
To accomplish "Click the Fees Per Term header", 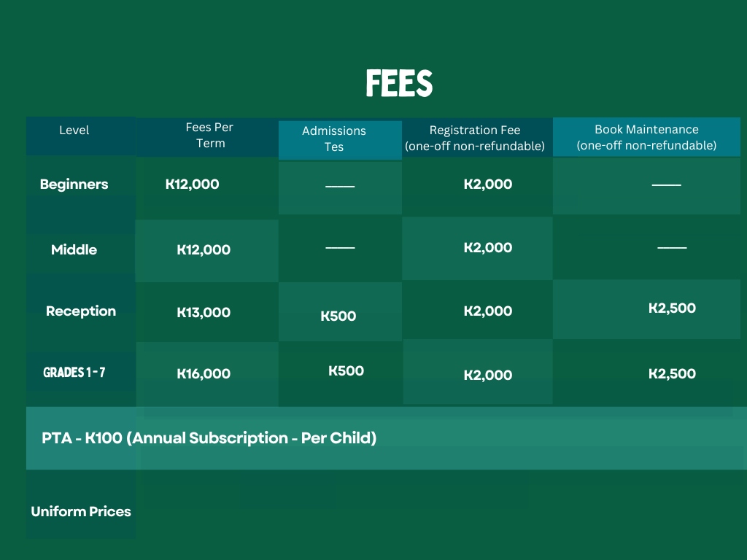I will point(209,136).
